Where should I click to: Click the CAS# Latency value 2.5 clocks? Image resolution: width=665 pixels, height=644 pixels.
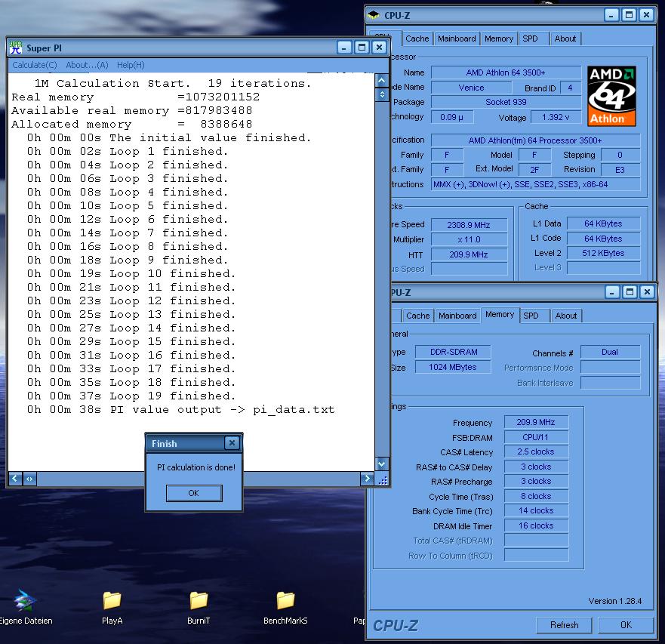(x=536, y=451)
